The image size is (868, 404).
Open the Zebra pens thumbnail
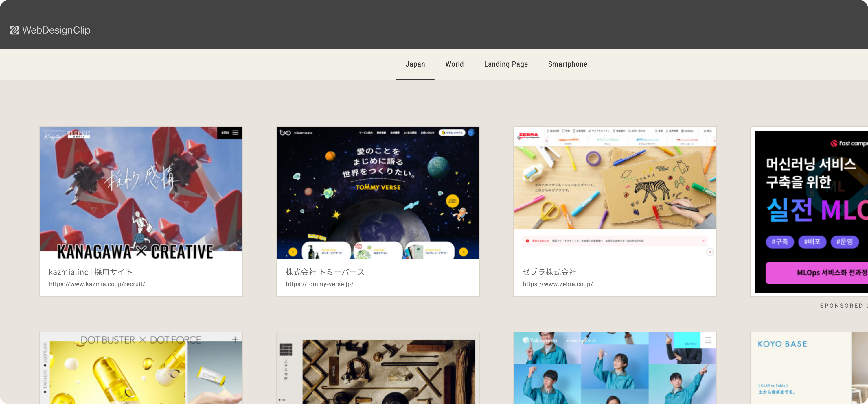(615, 192)
